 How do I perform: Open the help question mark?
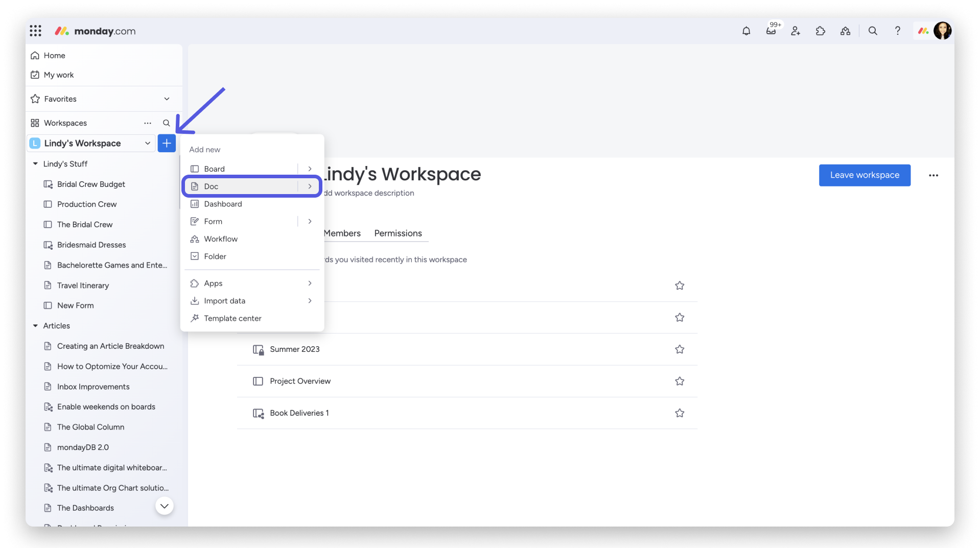click(897, 31)
